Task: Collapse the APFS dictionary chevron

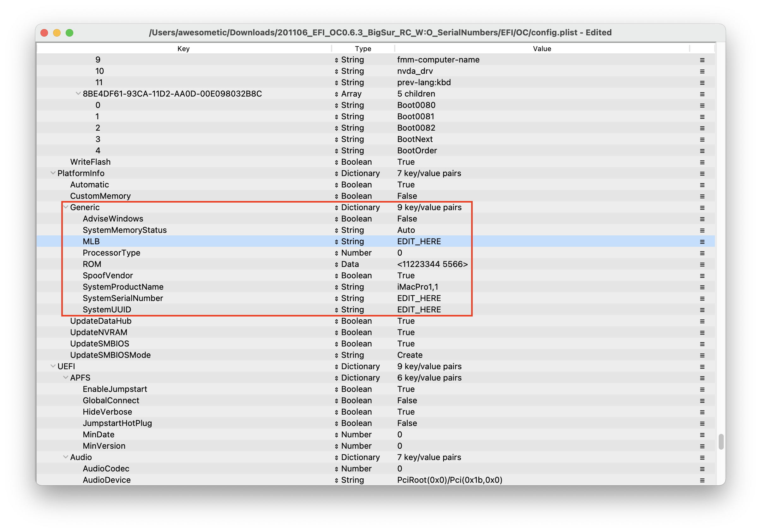Action: [66, 378]
